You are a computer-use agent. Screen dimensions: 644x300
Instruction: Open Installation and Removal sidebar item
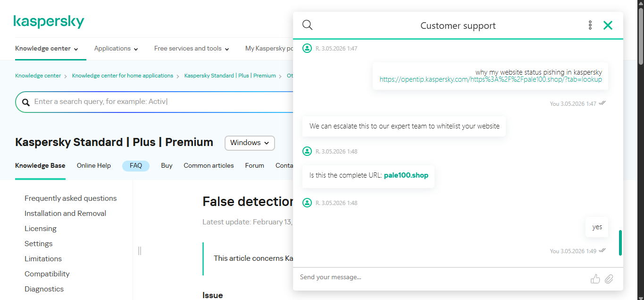point(66,214)
